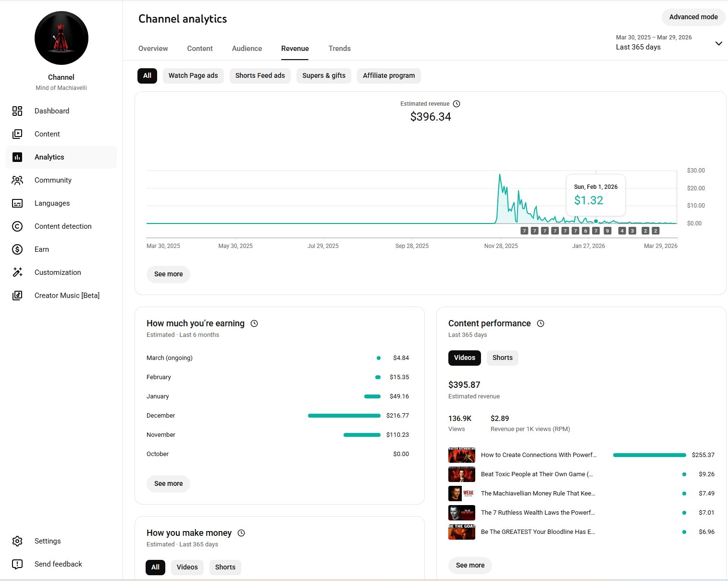Screen dimensions: 728x581
Task: Click the Community people icon
Action: pyautogui.click(x=17, y=180)
